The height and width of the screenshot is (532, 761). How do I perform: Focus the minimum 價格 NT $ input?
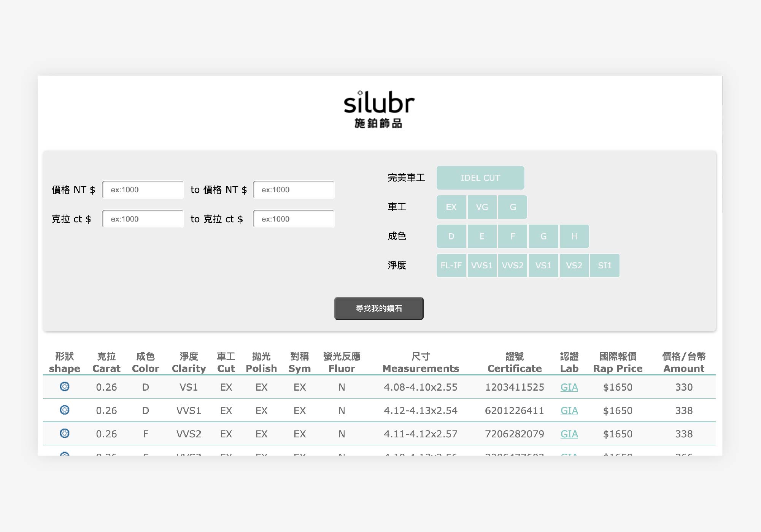pos(143,190)
